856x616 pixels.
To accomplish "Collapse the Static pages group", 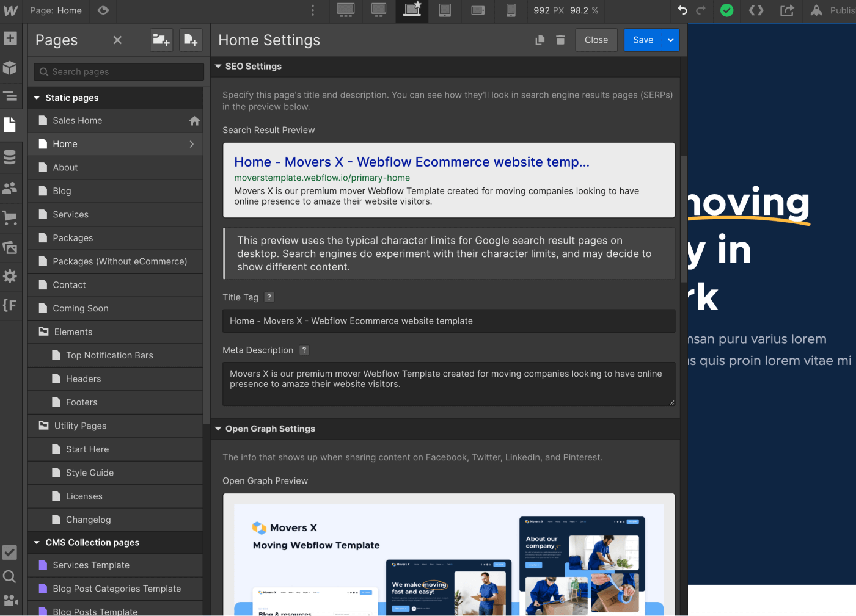I will 37,98.
